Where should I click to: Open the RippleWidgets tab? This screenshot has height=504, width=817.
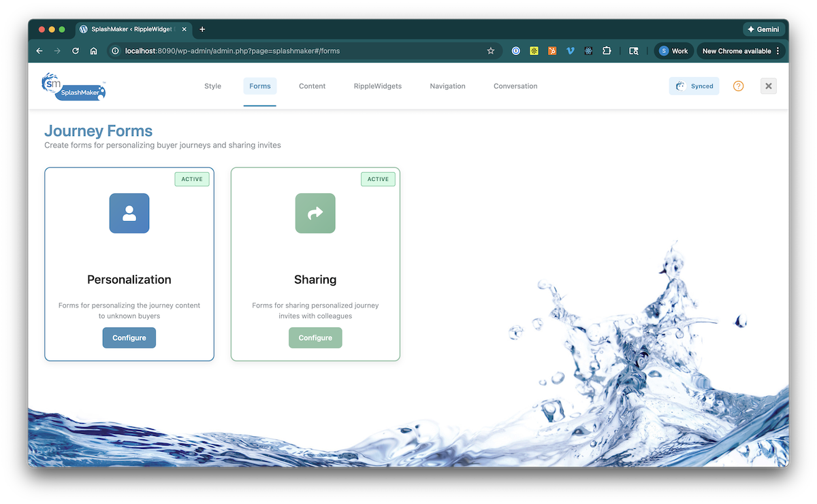tap(377, 86)
